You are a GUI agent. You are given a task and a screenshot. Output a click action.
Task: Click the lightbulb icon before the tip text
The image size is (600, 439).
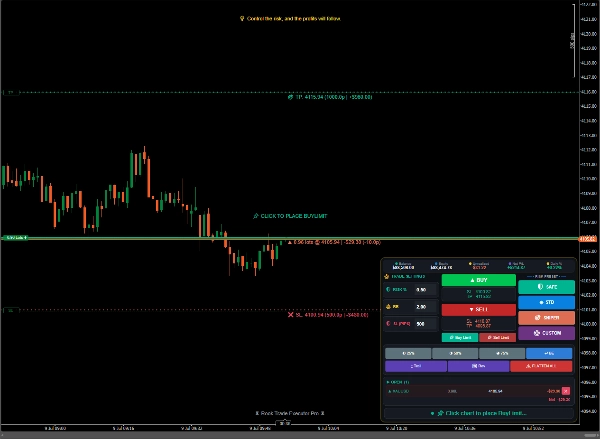[x=242, y=18]
